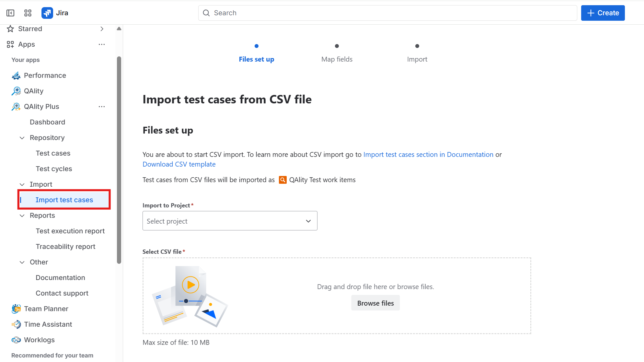Image resolution: width=644 pixels, height=362 pixels.
Task: Open the app switcher grid icon
Action: point(28,13)
